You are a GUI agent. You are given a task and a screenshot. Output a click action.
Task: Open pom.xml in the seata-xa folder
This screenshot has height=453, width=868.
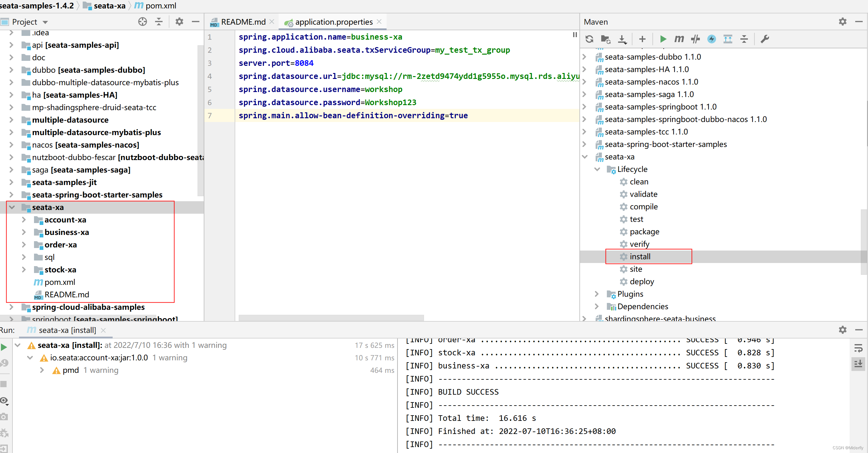(60, 282)
